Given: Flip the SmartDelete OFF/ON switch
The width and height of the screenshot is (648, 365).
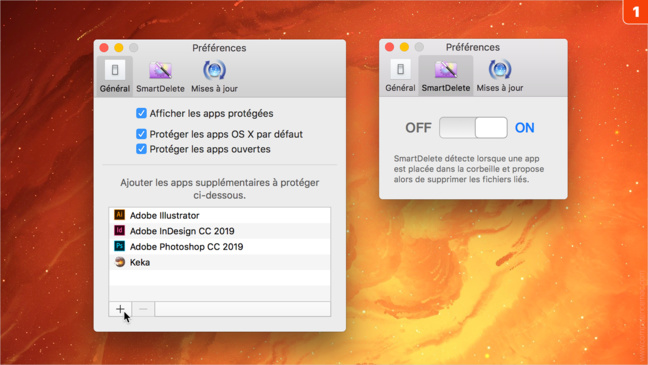Looking at the screenshot, I should tap(473, 127).
